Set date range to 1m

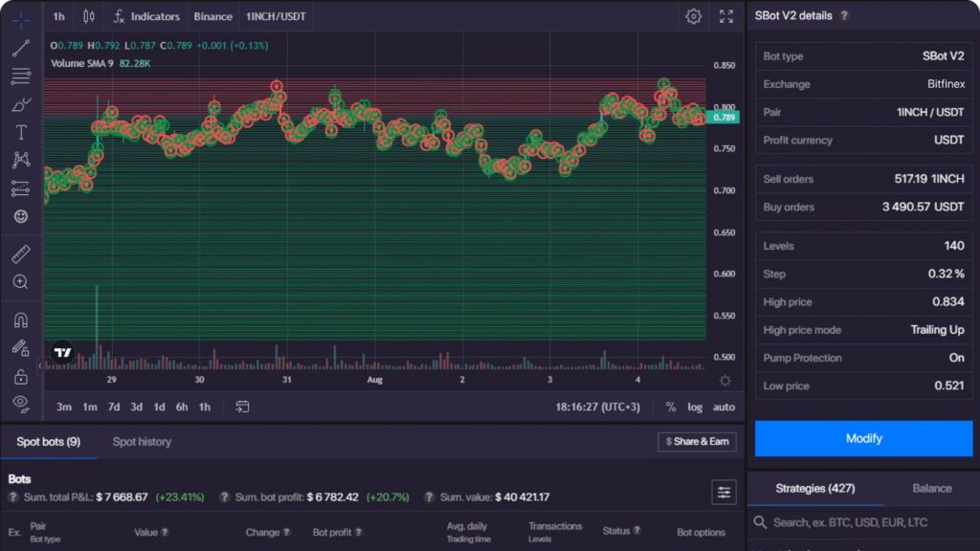pyautogui.click(x=90, y=407)
